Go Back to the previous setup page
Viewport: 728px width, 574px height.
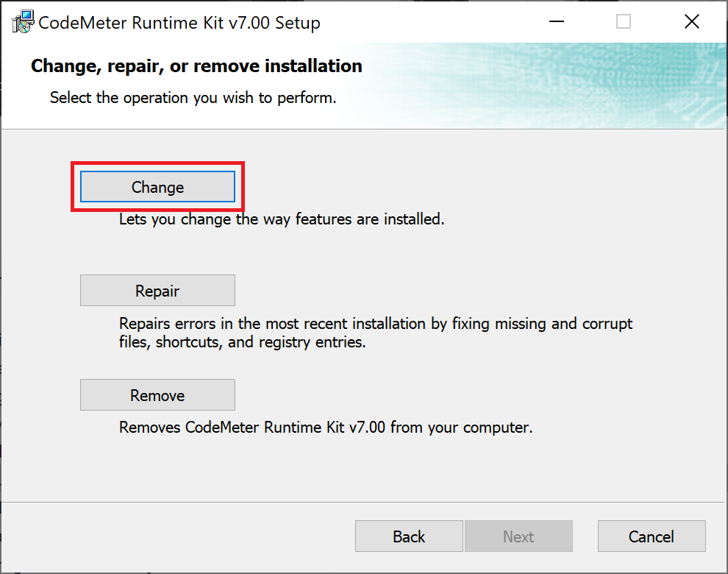(409, 536)
